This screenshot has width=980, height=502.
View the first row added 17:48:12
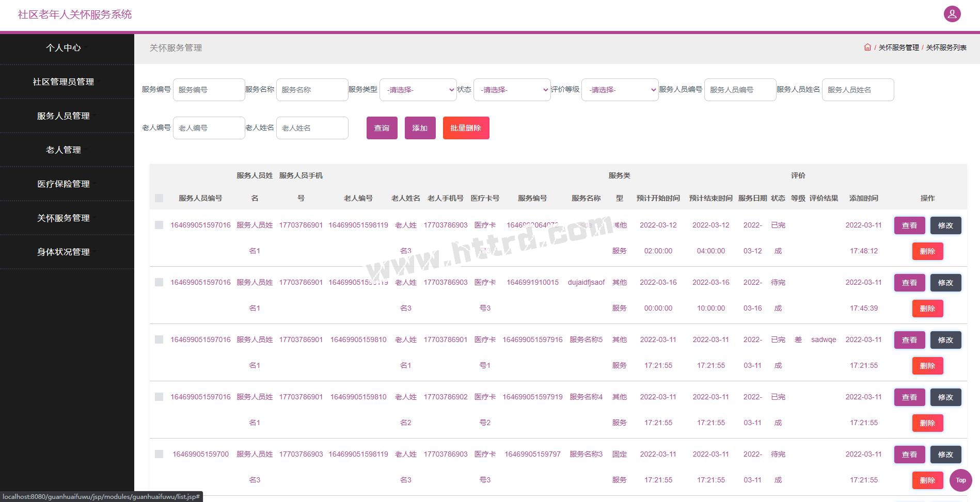point(910,225)
